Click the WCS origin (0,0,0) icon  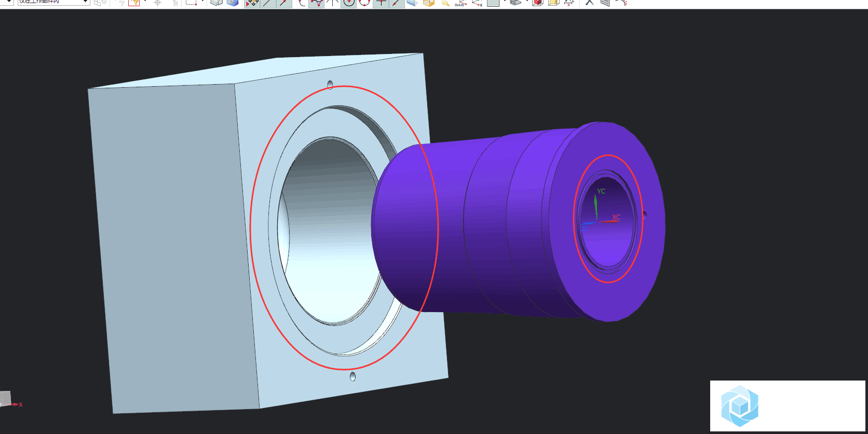click(460, 3)
